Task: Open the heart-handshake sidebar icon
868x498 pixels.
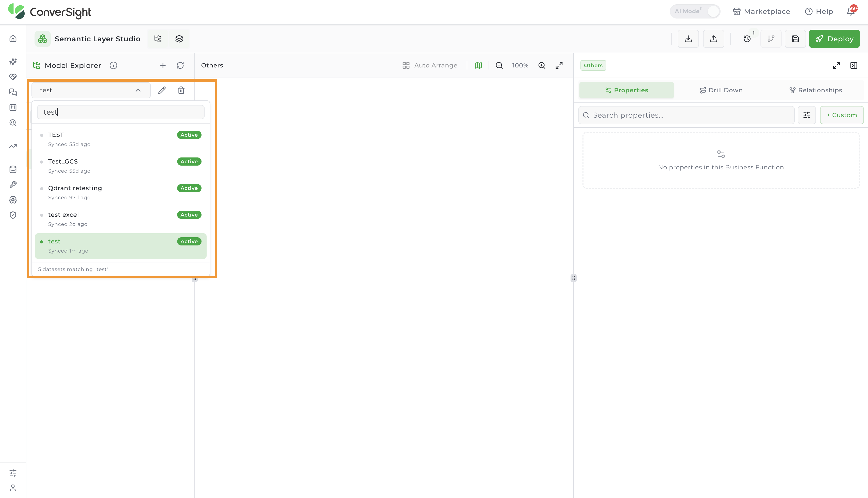Action: [x=13, y=77]
